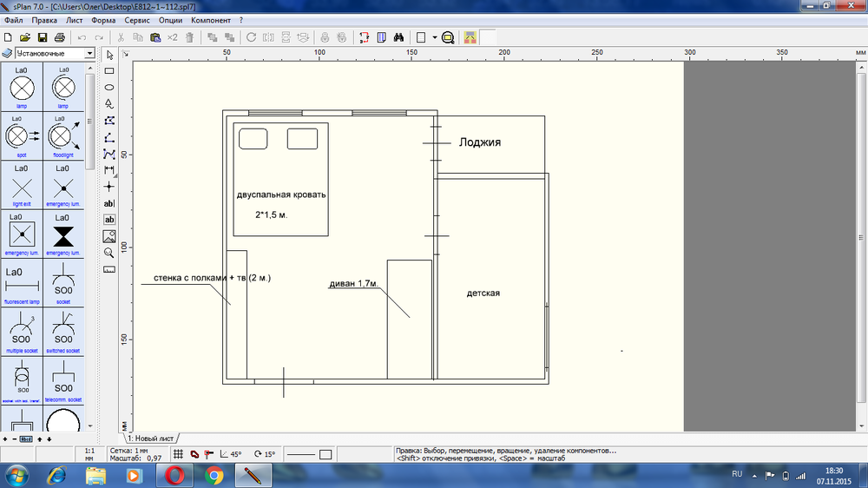Screen dimensions: 868x488
Task: Open Opera browser from the taskbar
Action: (x=174, y=475)
